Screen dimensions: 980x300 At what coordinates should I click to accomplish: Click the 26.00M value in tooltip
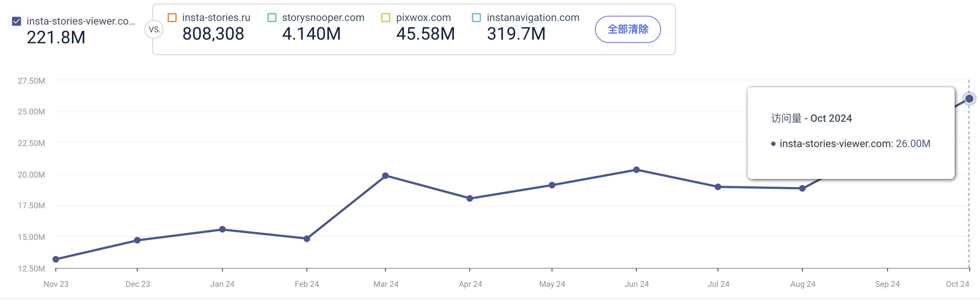pyautogui.click(x=913, y=144)
